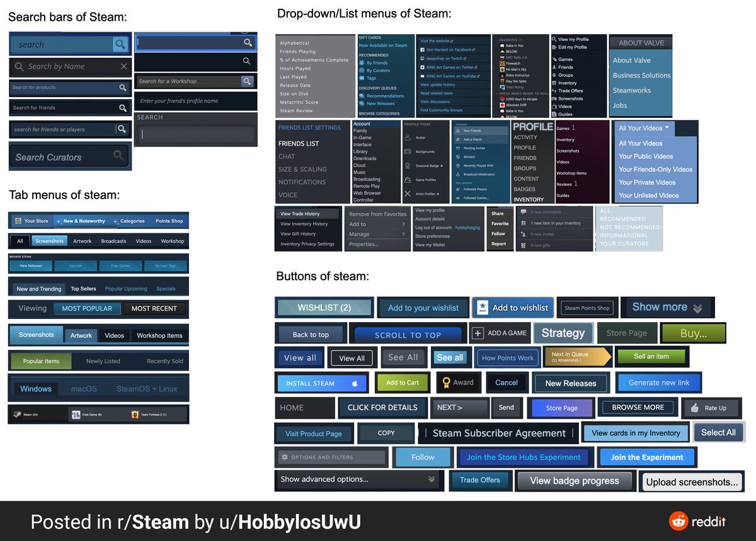The height and width of the screenshot is (541, 756).
Task: Click the gear icon in Options and Filters
Action: coord(285,457)
